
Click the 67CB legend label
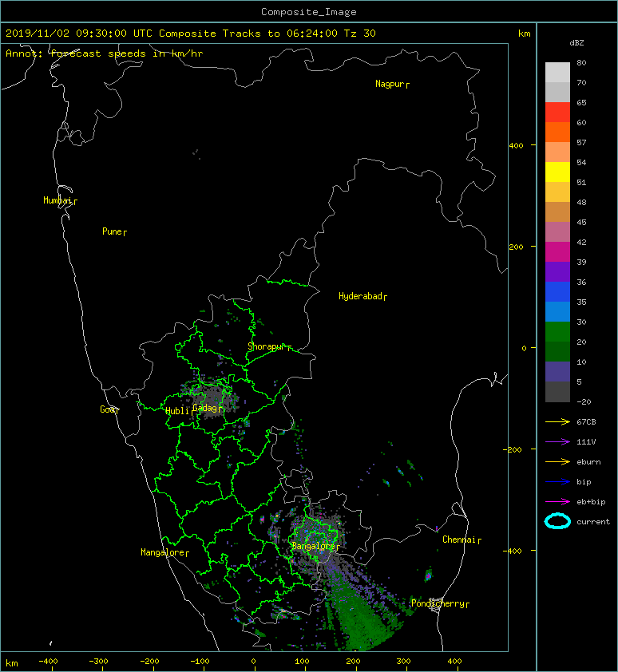[586, 422]
